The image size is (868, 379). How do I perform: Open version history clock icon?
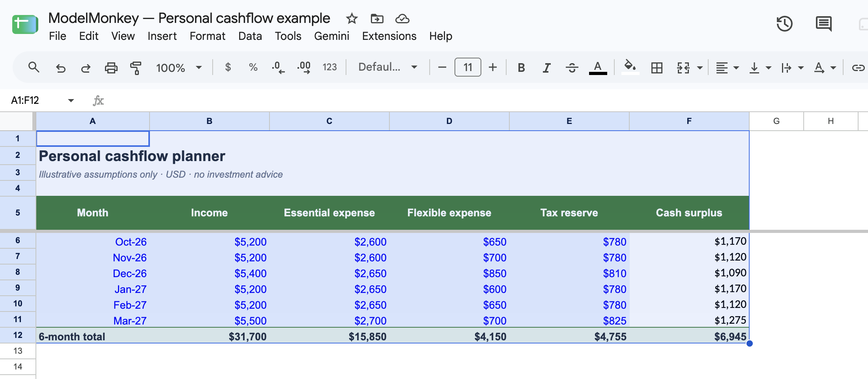click(x=784, y=24)
